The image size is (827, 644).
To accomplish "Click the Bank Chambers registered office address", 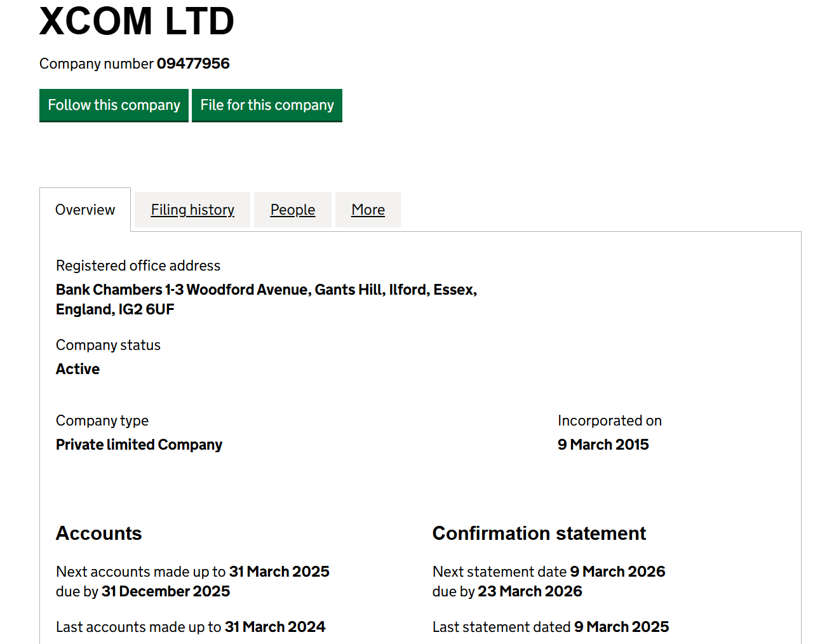I will click(266, 299).
